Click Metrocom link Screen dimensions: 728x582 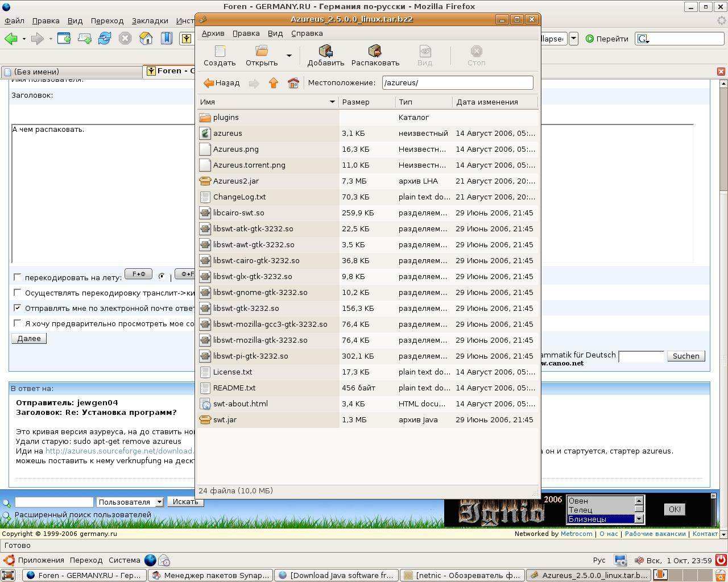click(577, 534)
